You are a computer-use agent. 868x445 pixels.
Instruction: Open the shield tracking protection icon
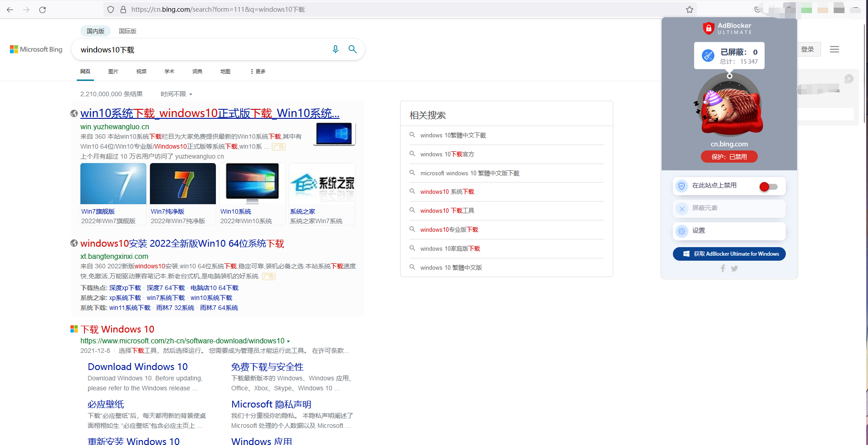point(111,9)
